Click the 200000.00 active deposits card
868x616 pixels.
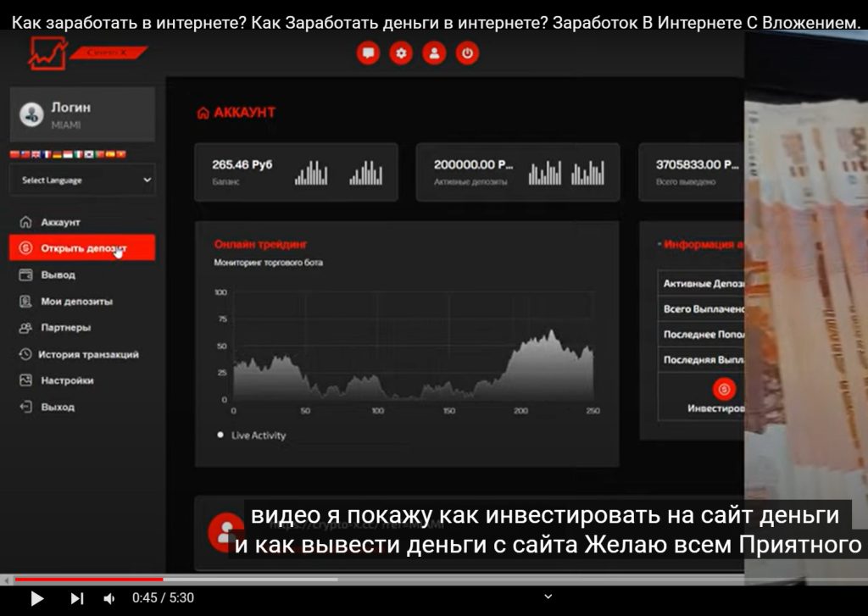(518, 172)
